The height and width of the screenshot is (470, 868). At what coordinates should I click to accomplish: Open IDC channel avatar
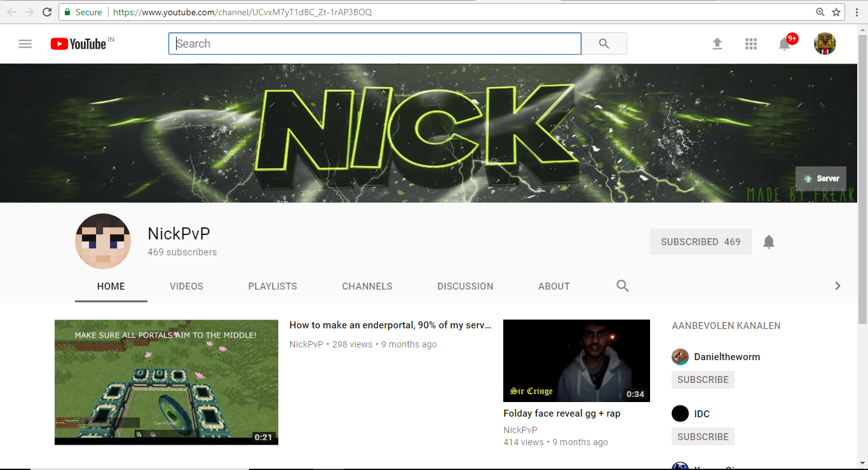[x=680, y=414]
